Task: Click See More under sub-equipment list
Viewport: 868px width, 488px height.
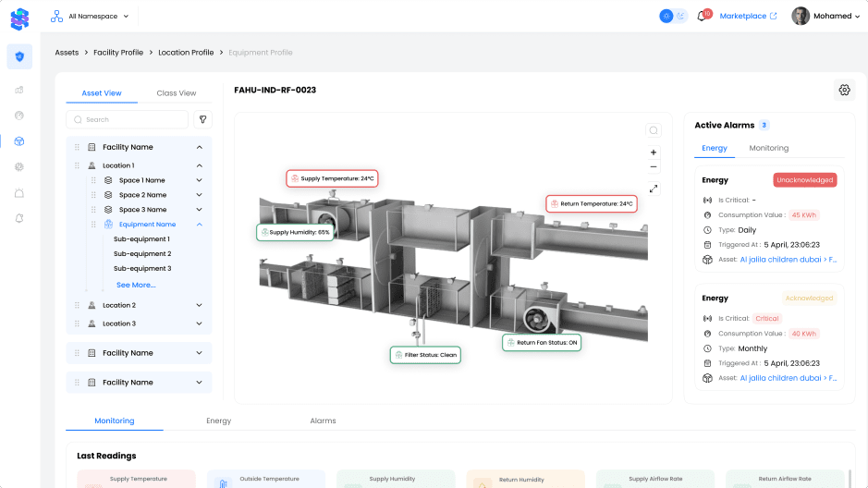Action: (x=136, y=285)
